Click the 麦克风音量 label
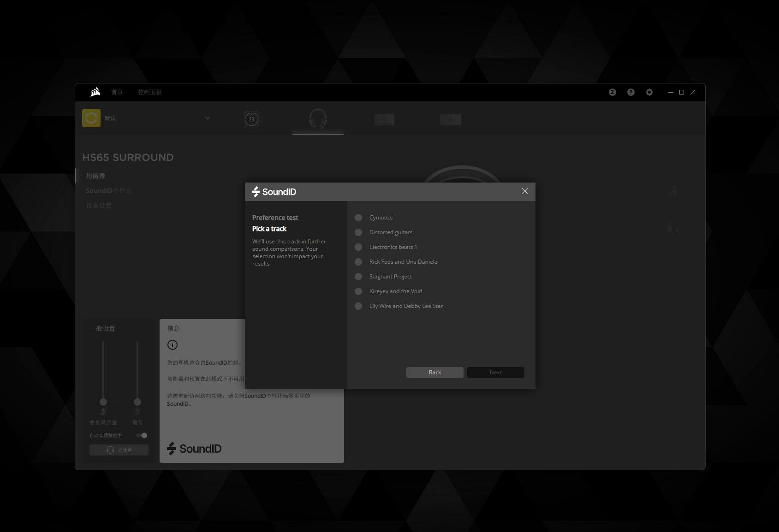 point(103,423)
